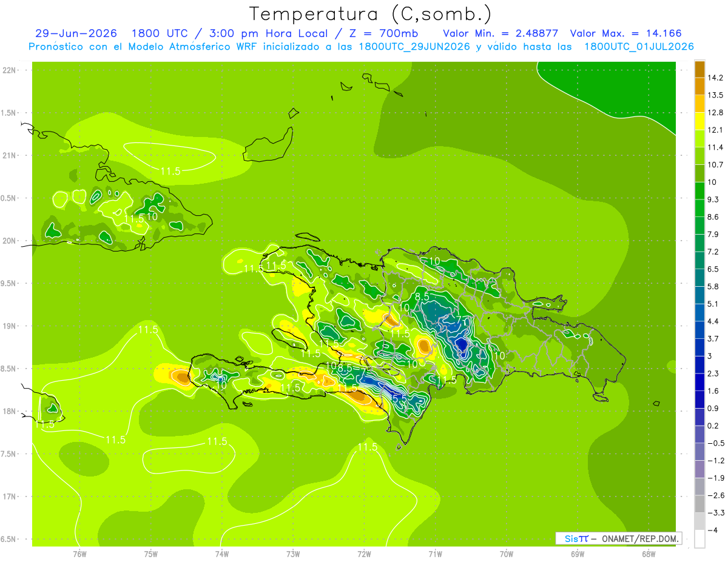Click the colorbar label '10.7'

(716, 165)
